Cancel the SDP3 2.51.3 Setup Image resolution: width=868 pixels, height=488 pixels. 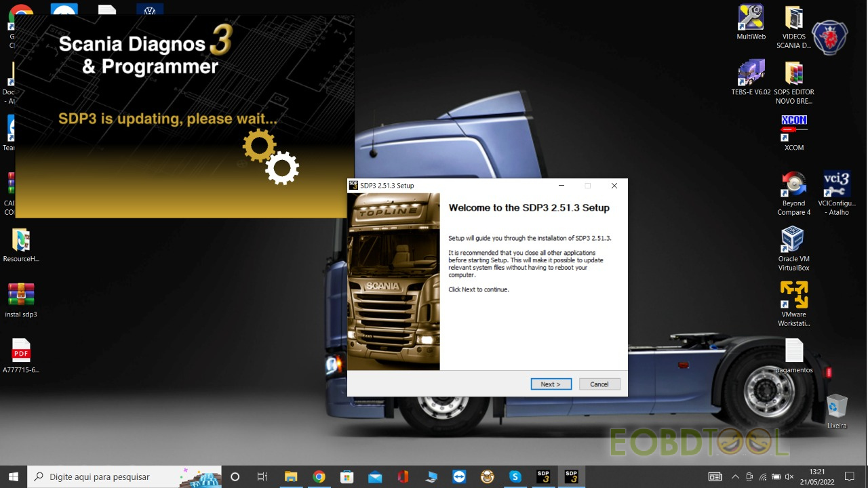[x=599, y=384]
